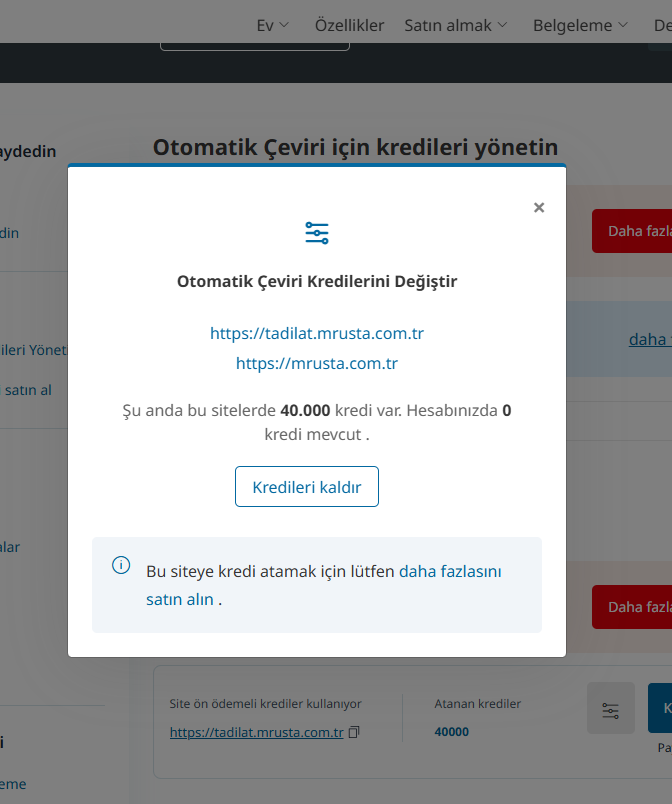Open the site row's https://tadilat.mrusta.com.tr link
Viewport: 672px width, 804px height.
point(256,732)
